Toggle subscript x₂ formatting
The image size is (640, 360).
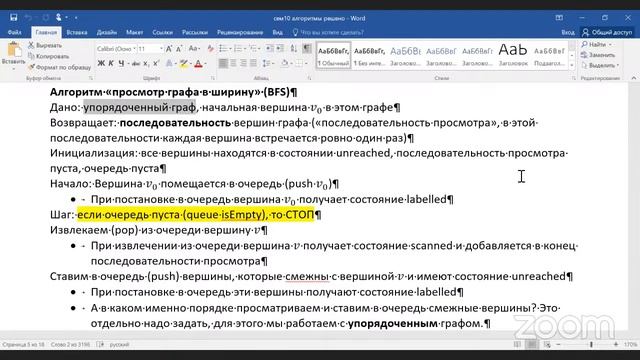[146, 63]
